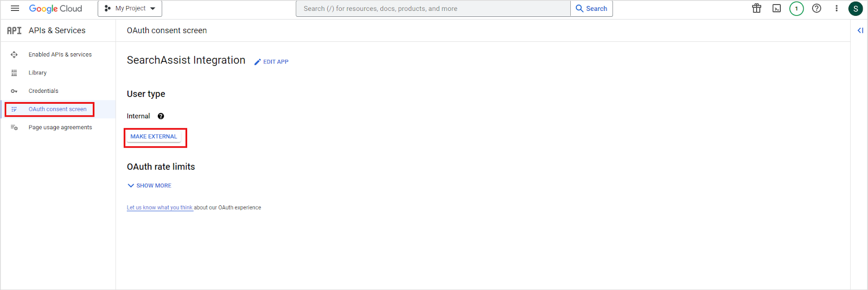Click the Google Cloud logo

(55, 9)
